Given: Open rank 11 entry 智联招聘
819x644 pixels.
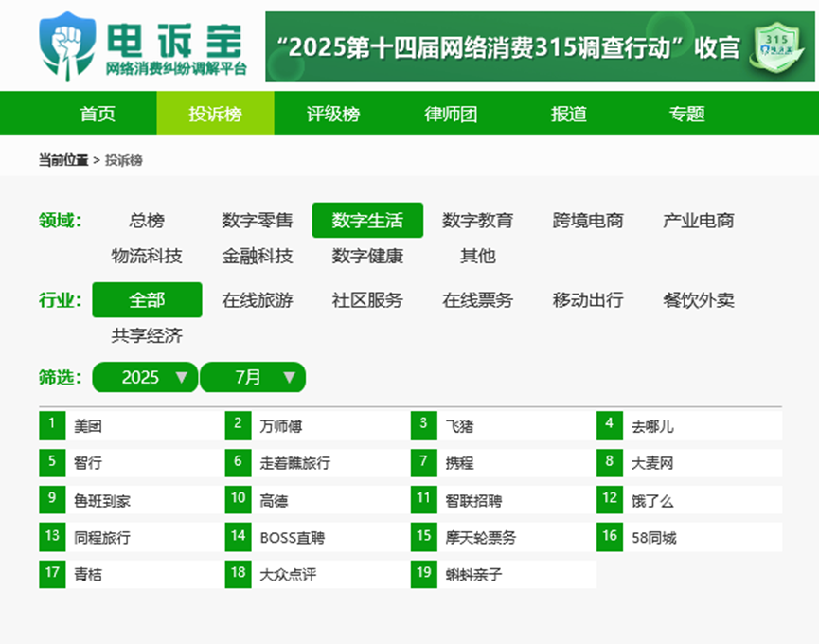Looking at the screenshot, I should point(504,500).
